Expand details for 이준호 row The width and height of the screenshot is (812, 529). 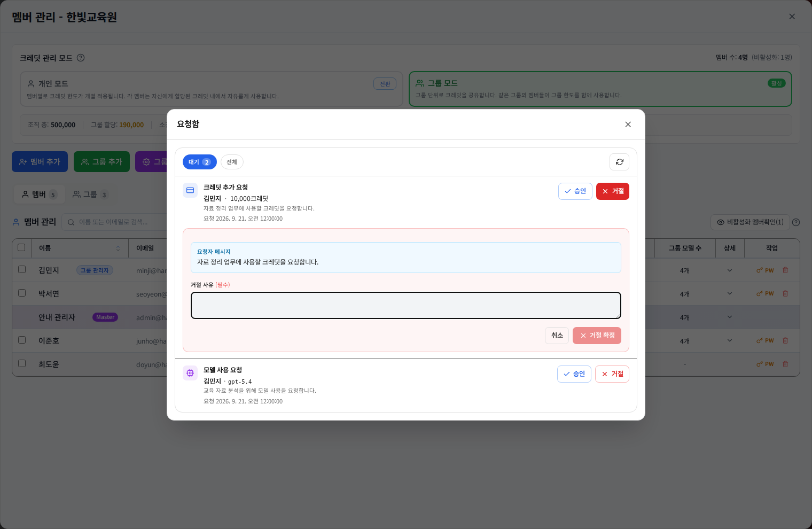pos(730,341)
